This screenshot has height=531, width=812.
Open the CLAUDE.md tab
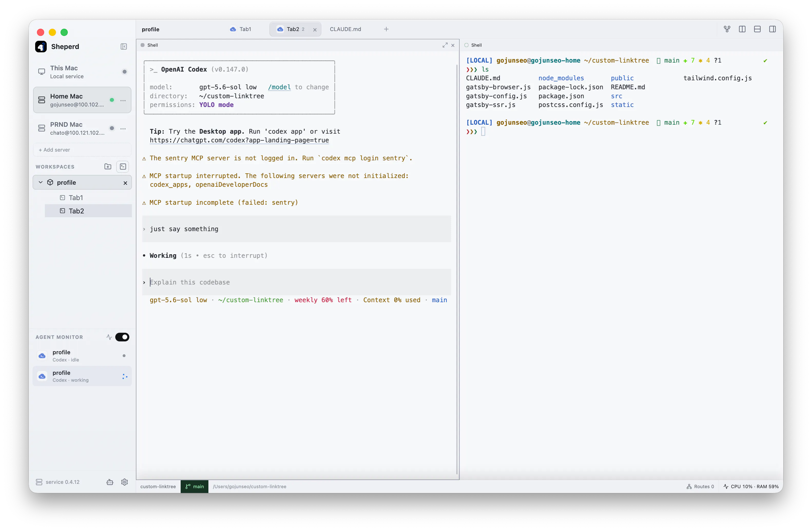point(345,29)
